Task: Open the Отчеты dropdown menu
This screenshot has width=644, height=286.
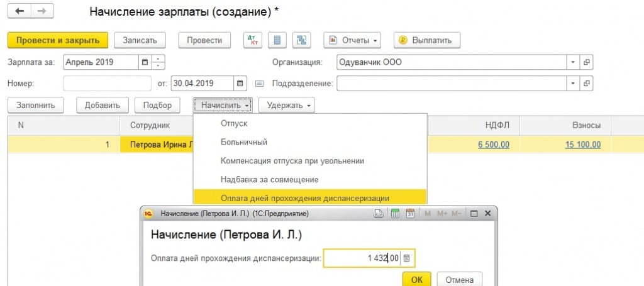Action: point(353,40)
